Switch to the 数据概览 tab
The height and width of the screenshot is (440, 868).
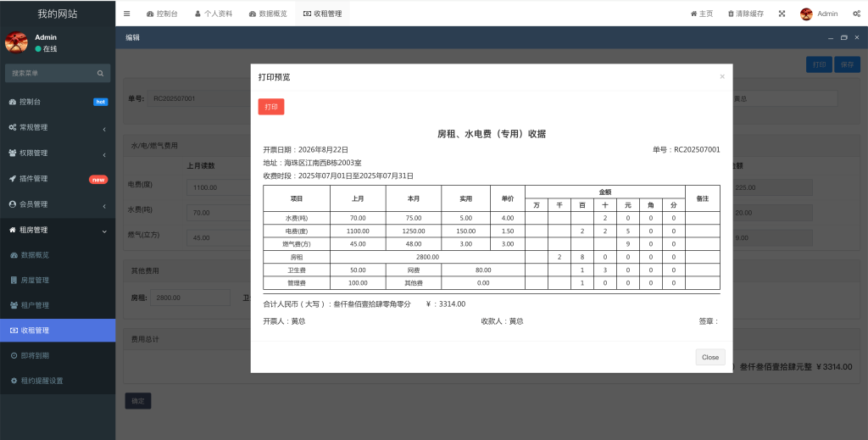click(268, 14)
